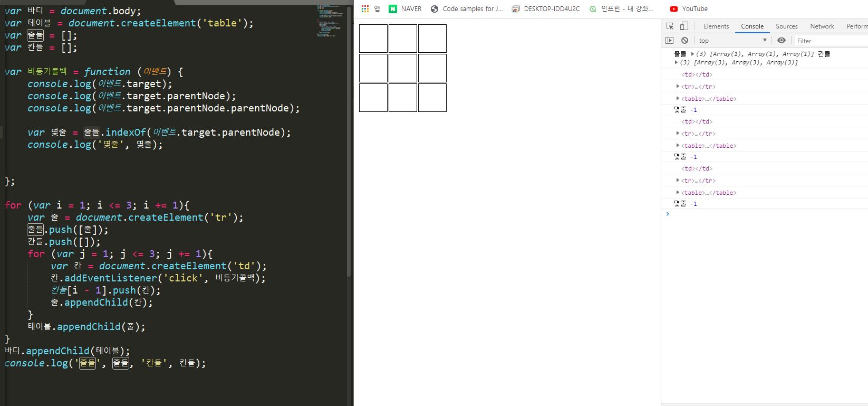The width and height of the screenshot is (868, 406).
Task: Place cursor on the createElement('table') line
Action: [129, 23]
